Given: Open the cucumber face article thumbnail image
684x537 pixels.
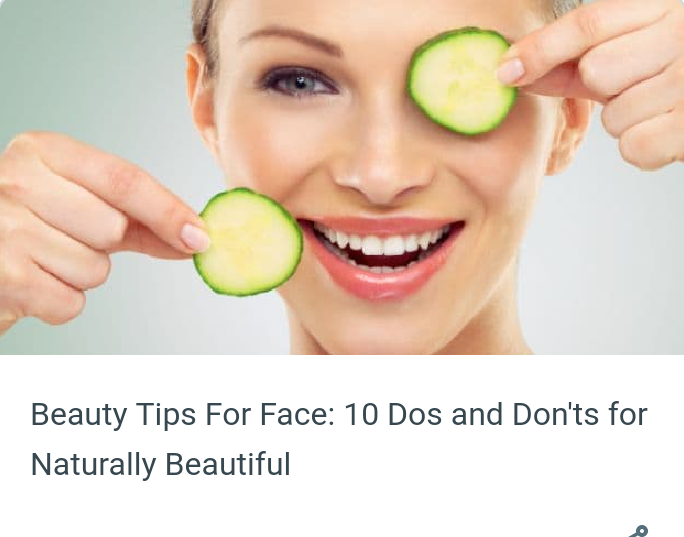Looking at the screenshot, I should point(342,177).
